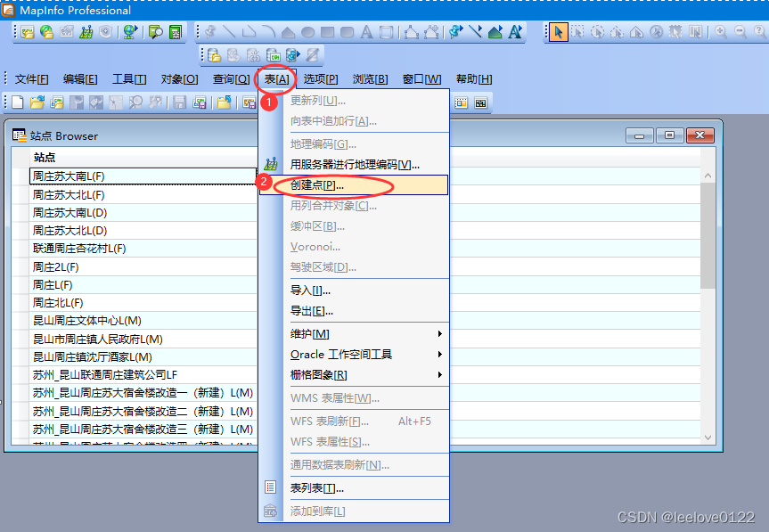Open the 表[A] menu in the menu bar
Screen dimensions: 769x532
(276, 79)
